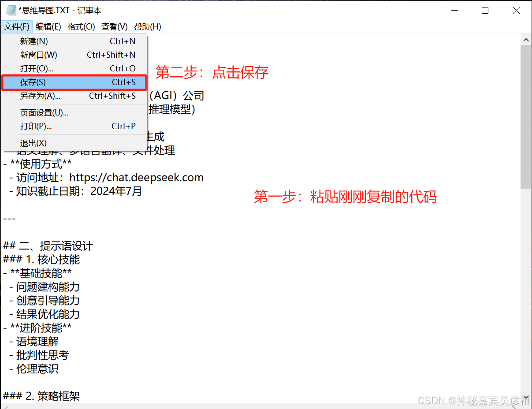Open 页面设置(U)... from the menu
The image size is (532, 409).
click(x=74, y=113)
